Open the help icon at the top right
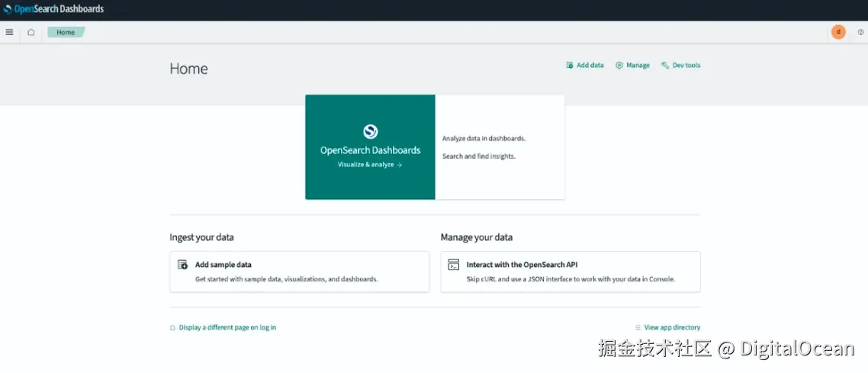868x373 pixels. 860,32
